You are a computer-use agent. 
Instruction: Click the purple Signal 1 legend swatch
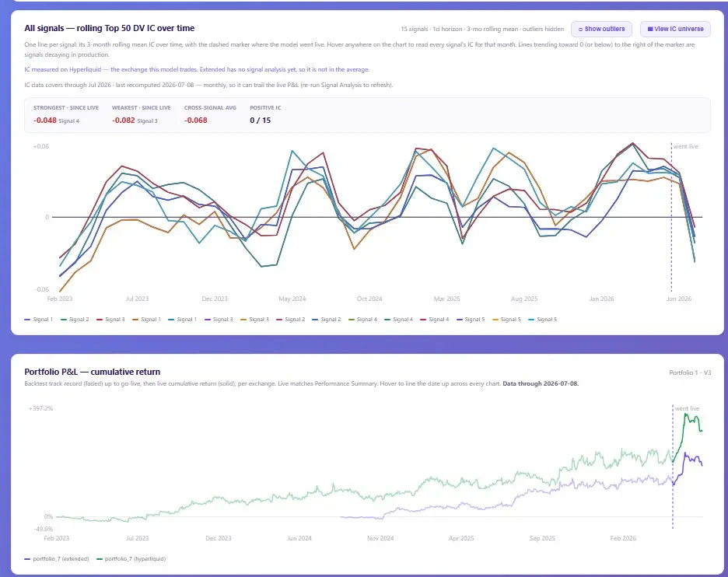pyautogui.click(x=27, y=320)
